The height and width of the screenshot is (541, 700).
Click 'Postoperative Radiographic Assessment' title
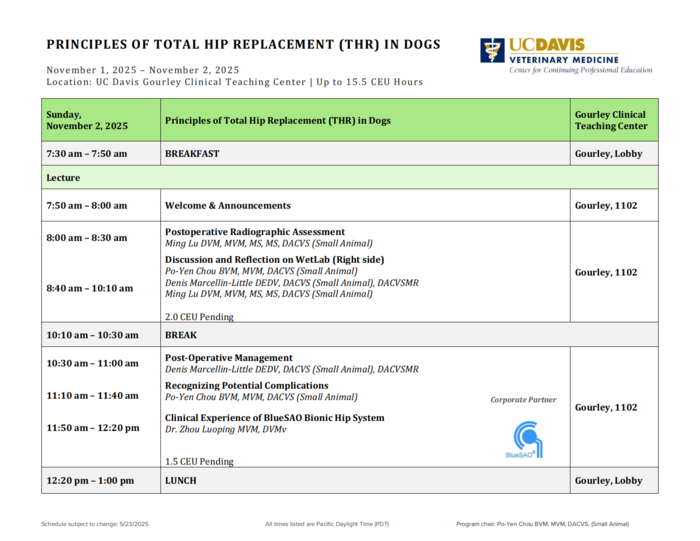click(255, 232)
